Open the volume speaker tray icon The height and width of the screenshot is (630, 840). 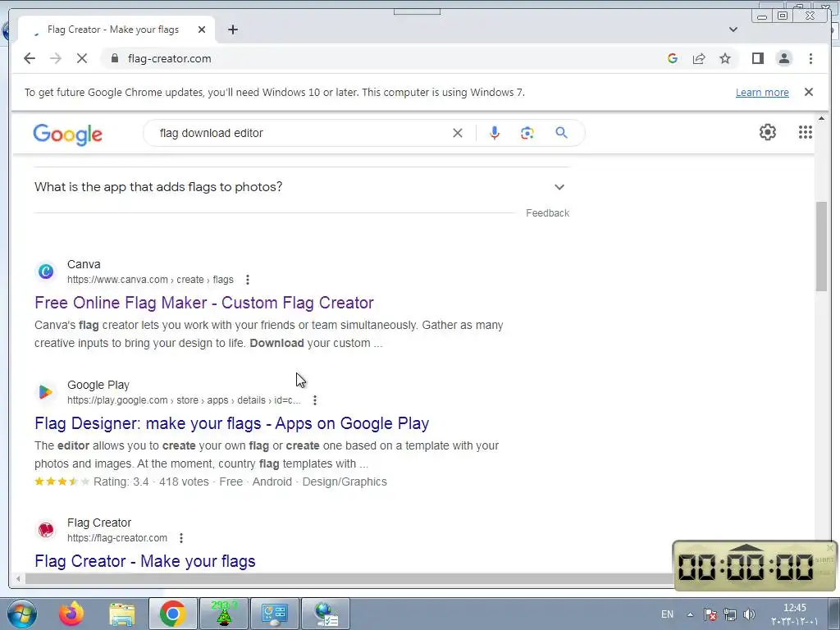tap(750, 614)
